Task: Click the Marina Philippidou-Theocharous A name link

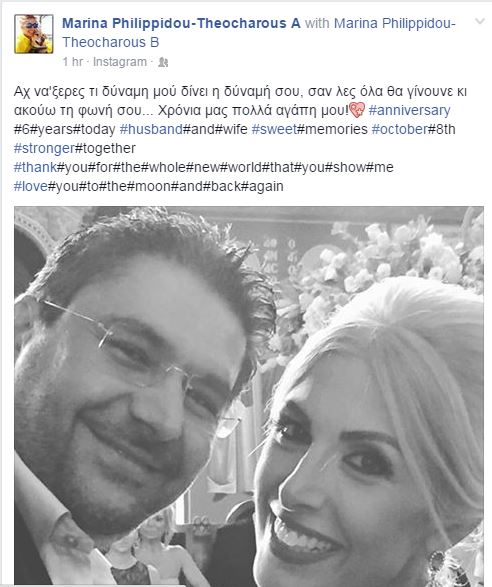Action: pyautogui.click(x=181, y=23)
